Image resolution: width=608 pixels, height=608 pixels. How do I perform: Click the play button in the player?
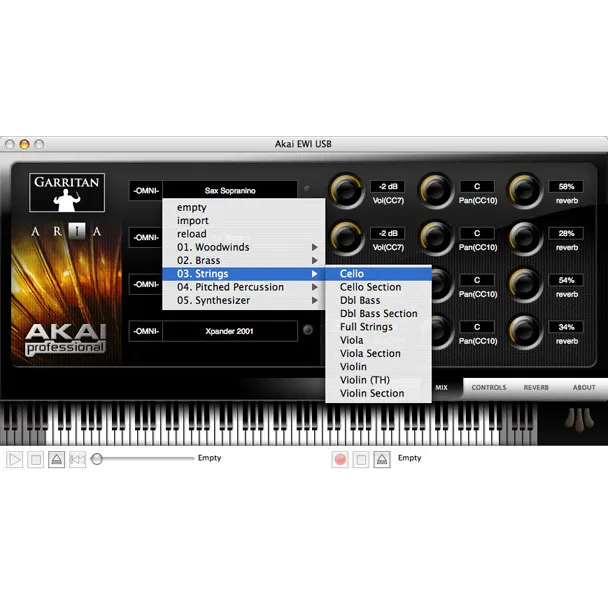click(15, 459)
